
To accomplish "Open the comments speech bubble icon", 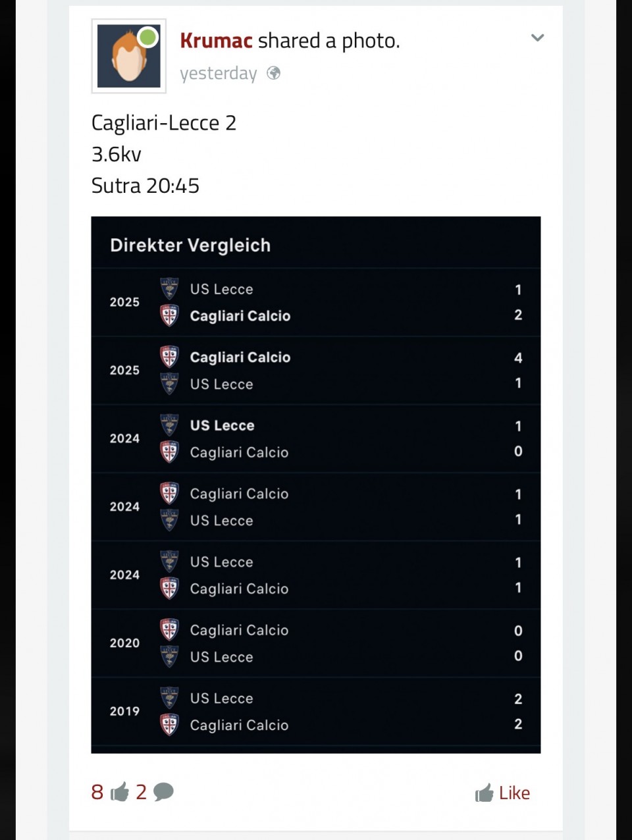I will [x=163, y=792].
